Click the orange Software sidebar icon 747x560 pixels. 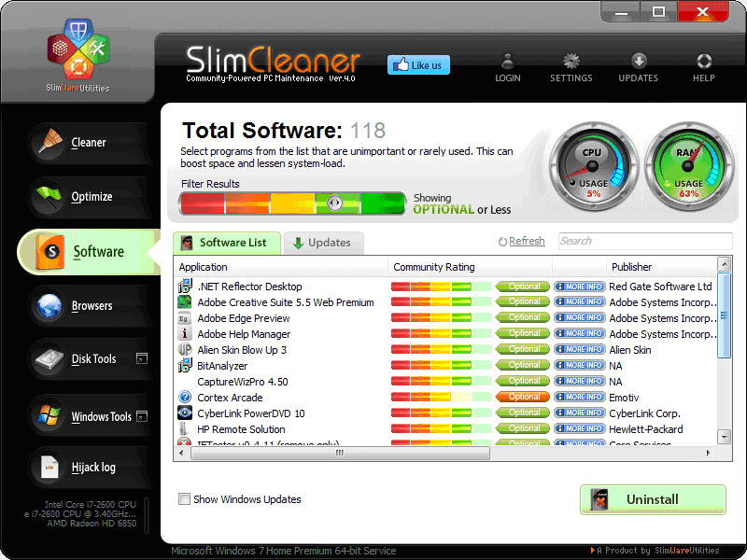click(49, 251)
